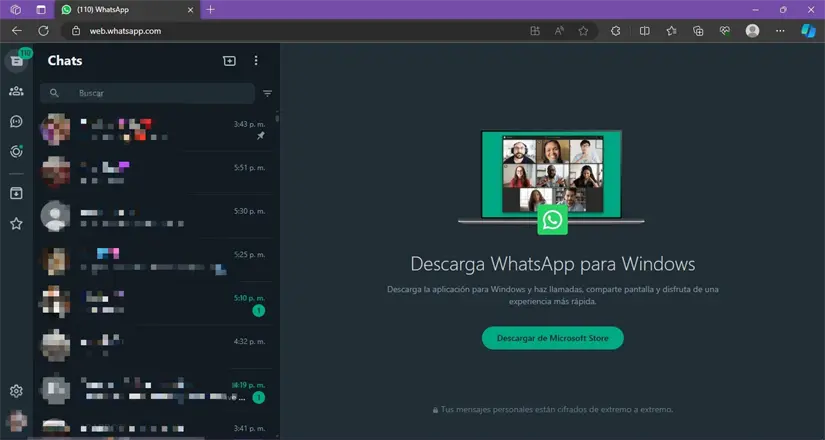Open the chat from 5:30 p. m.
Screen dimensions: 825x440
coord(156,216)
